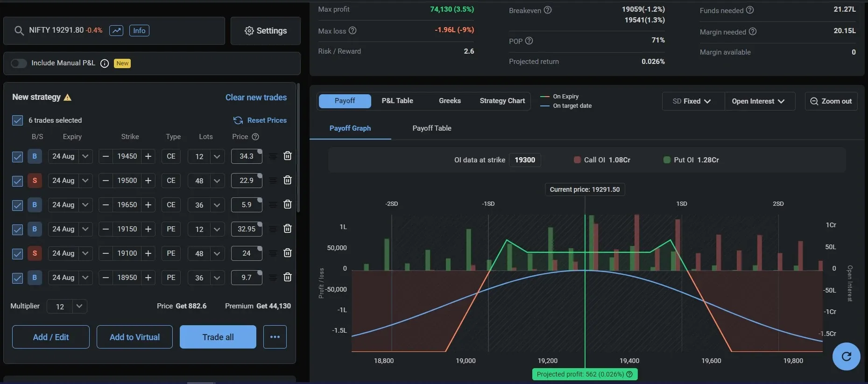Click the Put OI green legend swatch
The height and width of the screenshot is (384, 868).
click(667, 160)
